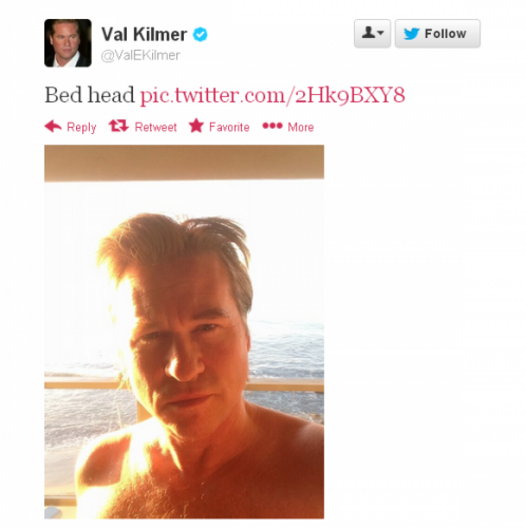
Task: Follow Val Kilmer's account
Action: coord(437,33)
